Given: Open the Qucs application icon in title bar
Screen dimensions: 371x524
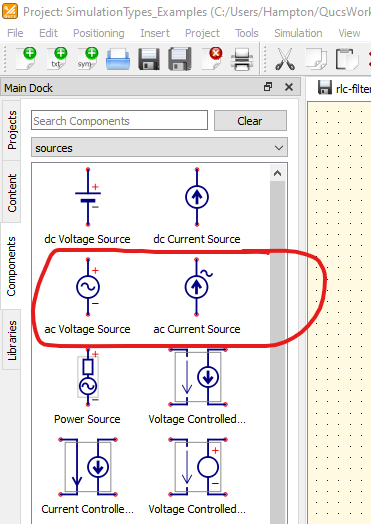Looking at the screenshot, I should tap(10, 11).
